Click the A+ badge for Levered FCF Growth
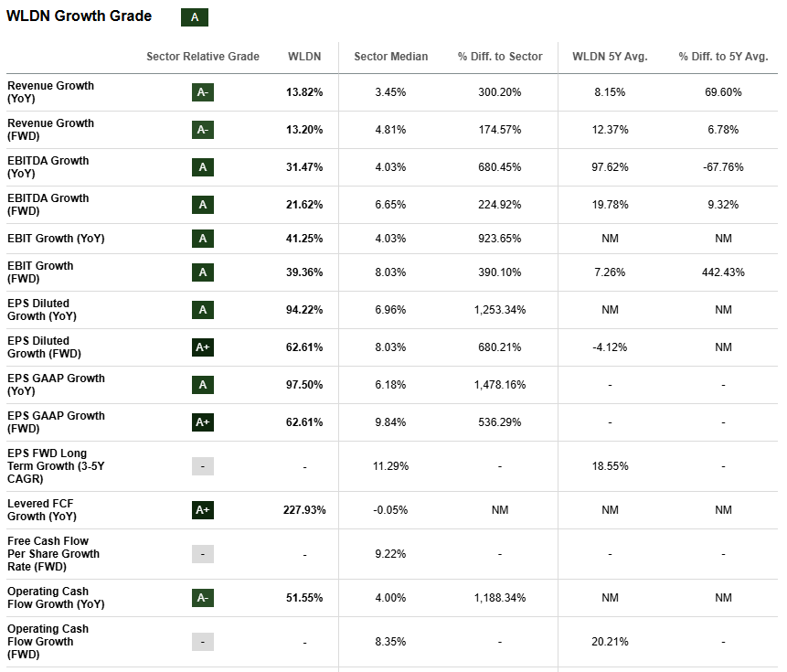787x672 pixels. pos(203,510)
